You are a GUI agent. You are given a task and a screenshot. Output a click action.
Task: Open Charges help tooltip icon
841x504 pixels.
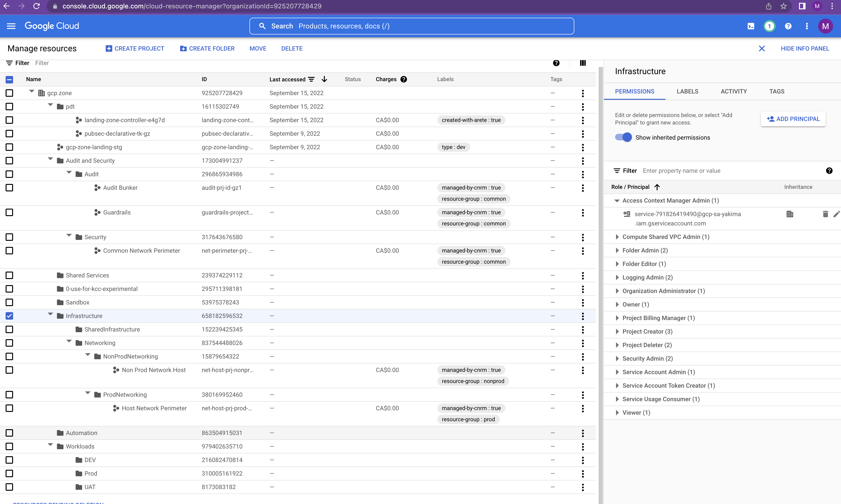[403, 79]
